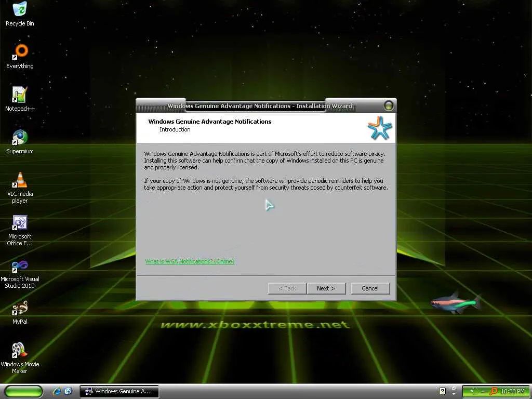The image size is (532, 399).
Task: Launch the Supermium browser shortcut
Action: pos(20,141)
